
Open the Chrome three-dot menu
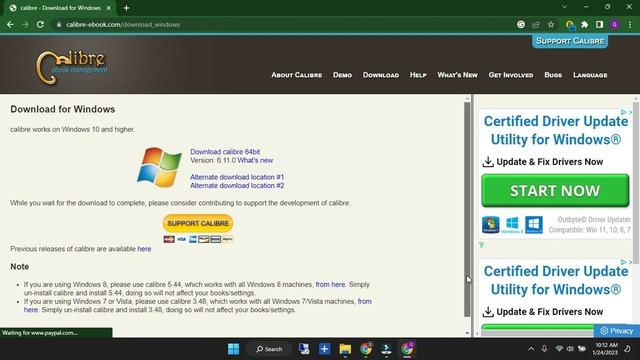click(x=630, y=24)
